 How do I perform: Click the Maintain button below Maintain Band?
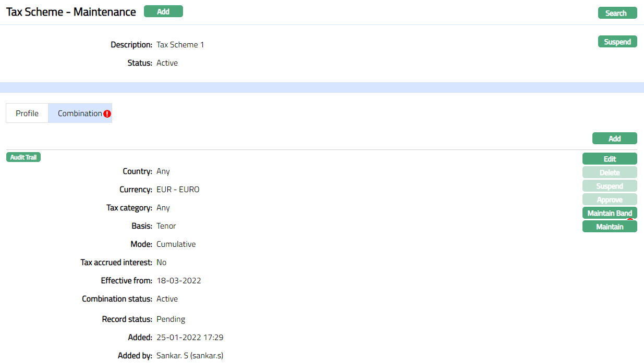610,227
